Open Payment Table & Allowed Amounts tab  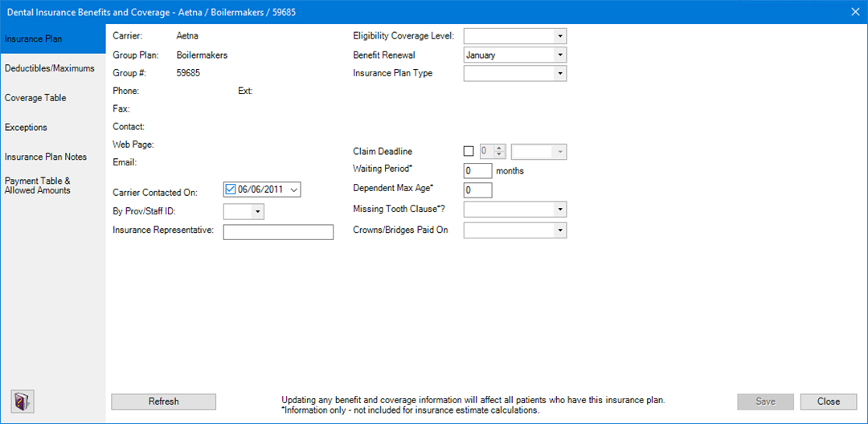38,185
